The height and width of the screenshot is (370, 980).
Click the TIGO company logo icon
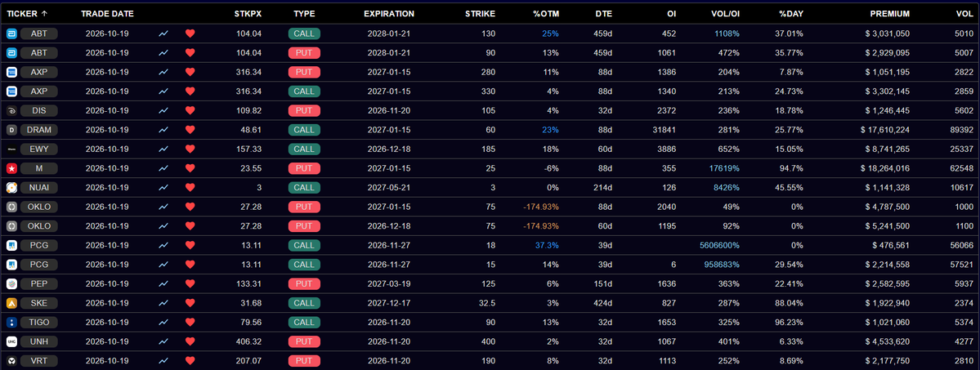(x=11, y=322)
